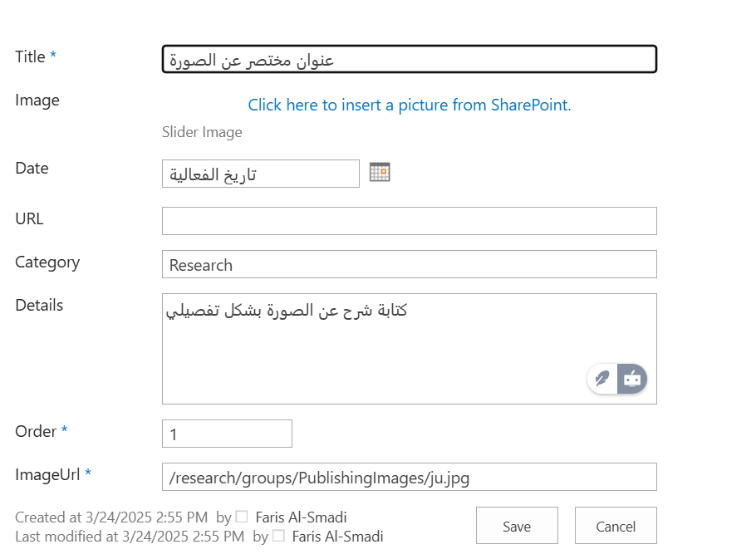
Task: Focus the ImageUrl path field
Action: pos(409,477)
